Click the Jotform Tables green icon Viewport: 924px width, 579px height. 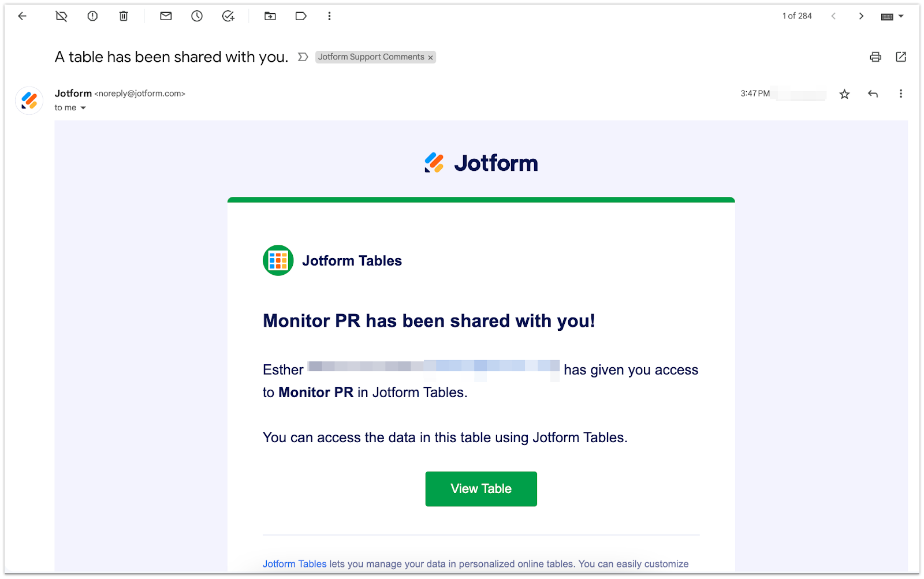click(278, 260)
